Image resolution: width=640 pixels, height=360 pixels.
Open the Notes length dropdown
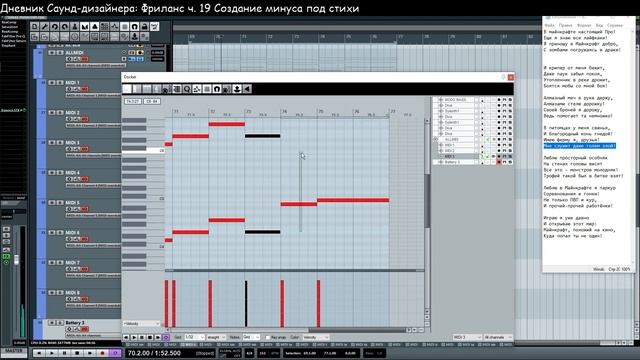tap(251, 338)
